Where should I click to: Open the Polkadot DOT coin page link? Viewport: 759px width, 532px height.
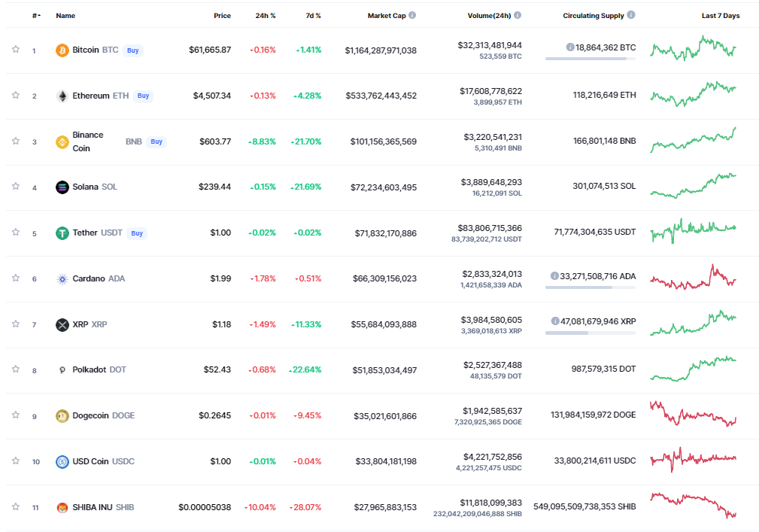(99, 370)
